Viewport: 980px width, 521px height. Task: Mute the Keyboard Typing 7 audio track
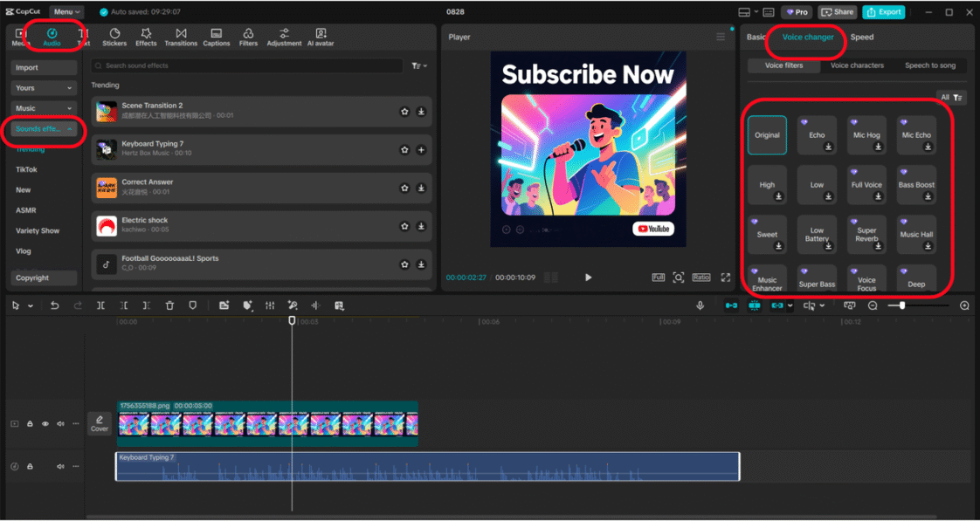tap(60, 467)
